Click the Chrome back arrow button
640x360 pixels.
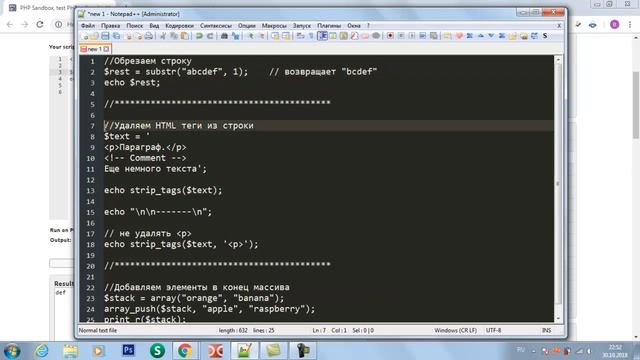[10, 24]
